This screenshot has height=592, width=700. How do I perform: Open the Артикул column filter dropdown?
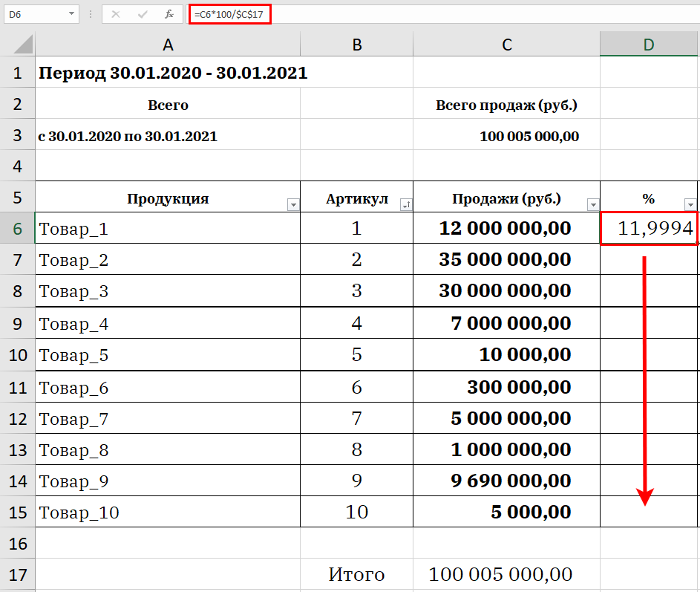click(x=405, y=204)
